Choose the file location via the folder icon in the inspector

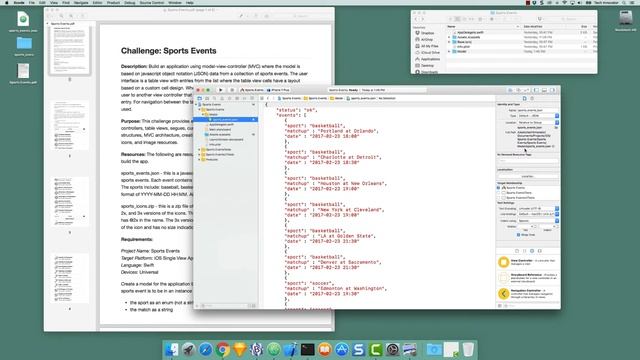click(x=556, y=128)
